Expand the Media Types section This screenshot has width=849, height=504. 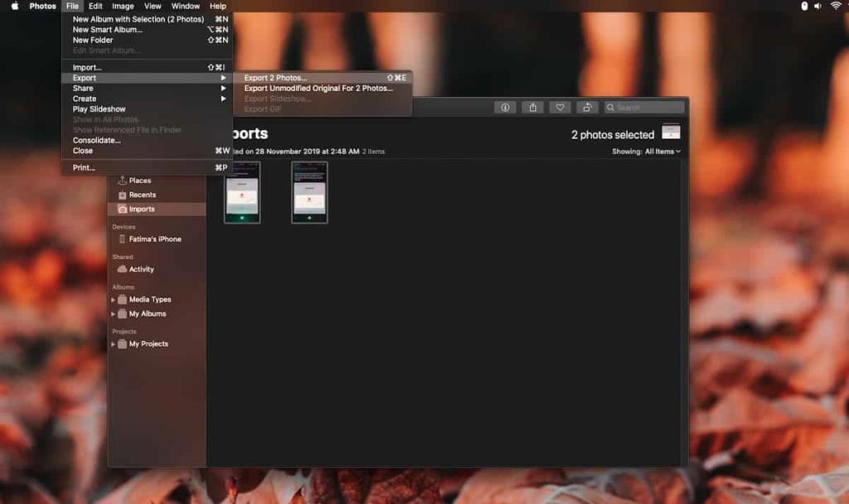coord(116,299)
